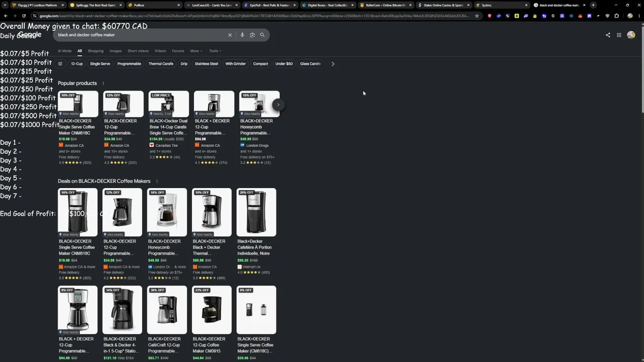Open the $54.98 BLACK + DECKER 12-Cup title
The height and width of the screenshot is (362, 644).
pos(212,127)
